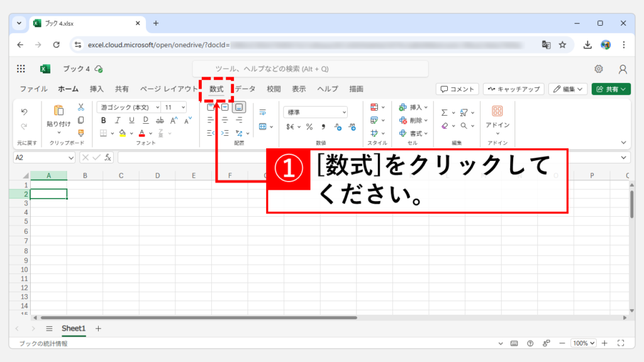The width and height of the screenshot is (644, 362).
Task: Select the Format Painter brush icon
Action: pyautogui.click(x=80, y=133)
